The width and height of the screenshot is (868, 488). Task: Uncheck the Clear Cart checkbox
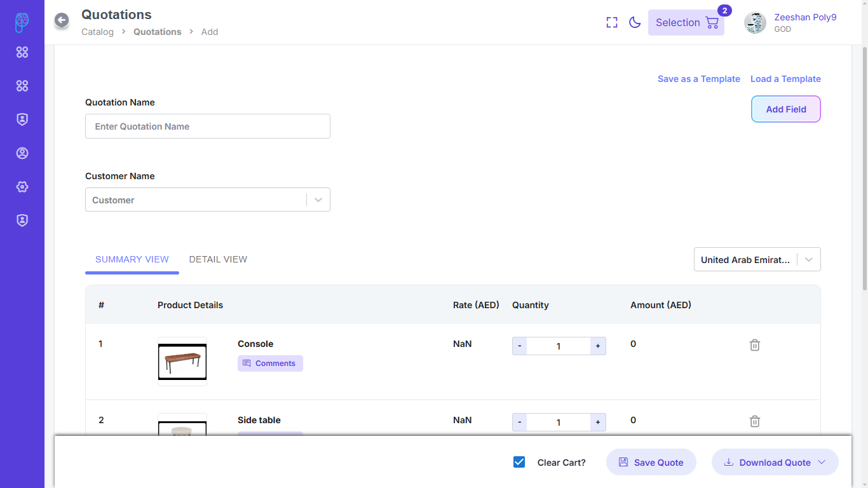coord(519,462)
